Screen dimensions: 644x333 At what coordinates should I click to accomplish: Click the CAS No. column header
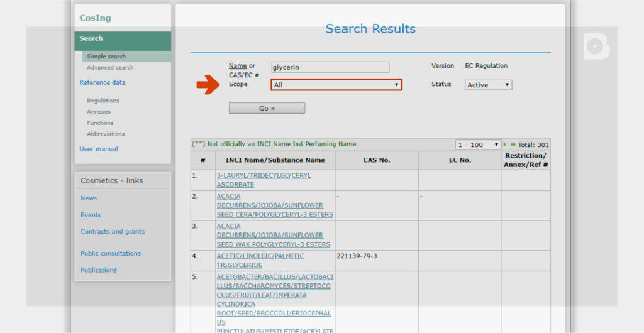click(x=377, y=160)
